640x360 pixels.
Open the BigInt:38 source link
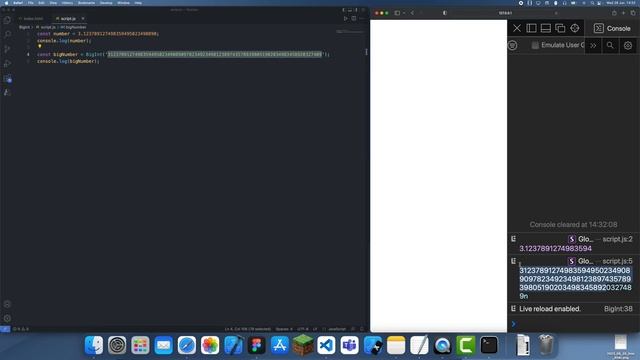[x=618, y=309]
